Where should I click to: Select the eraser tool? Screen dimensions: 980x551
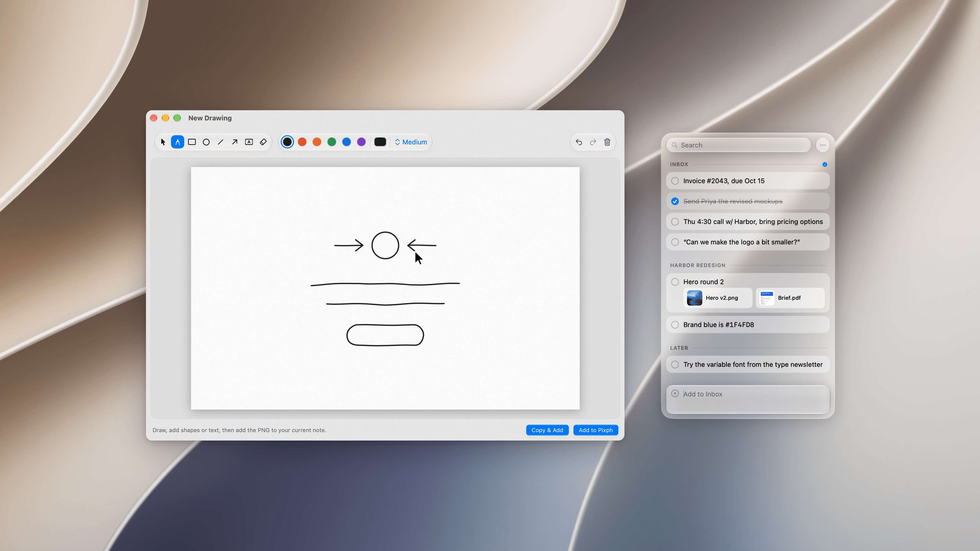tap(263, 142)
